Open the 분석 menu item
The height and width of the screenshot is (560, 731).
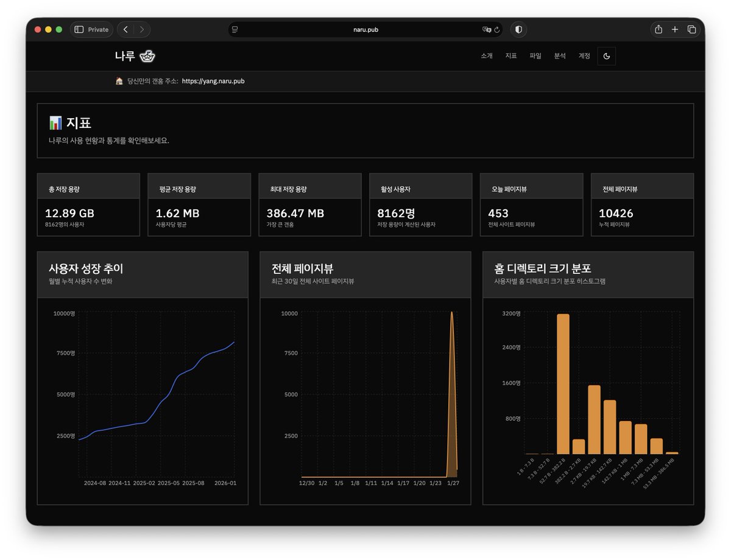click(x=560, y=56)
